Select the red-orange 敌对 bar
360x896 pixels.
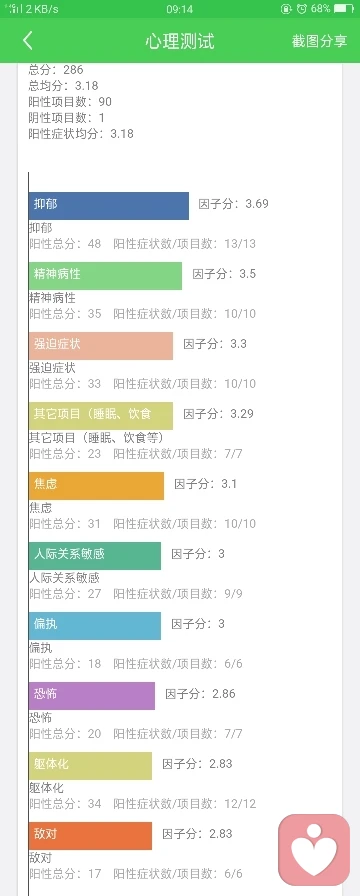pyautogui.click(x=90, y=836)
